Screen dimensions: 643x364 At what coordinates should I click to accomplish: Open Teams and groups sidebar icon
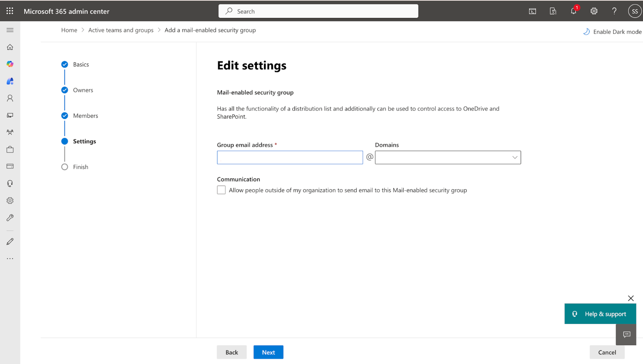pyautogui.click(x=10, y=132)
